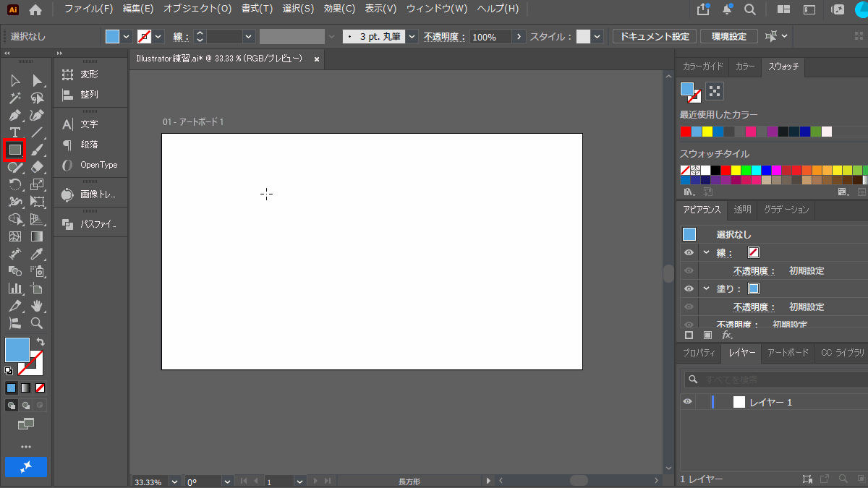Screen dimensions: 868x488
Task: Set paint mode to Color
Action: pyautogui.click(x=11, y=388)
